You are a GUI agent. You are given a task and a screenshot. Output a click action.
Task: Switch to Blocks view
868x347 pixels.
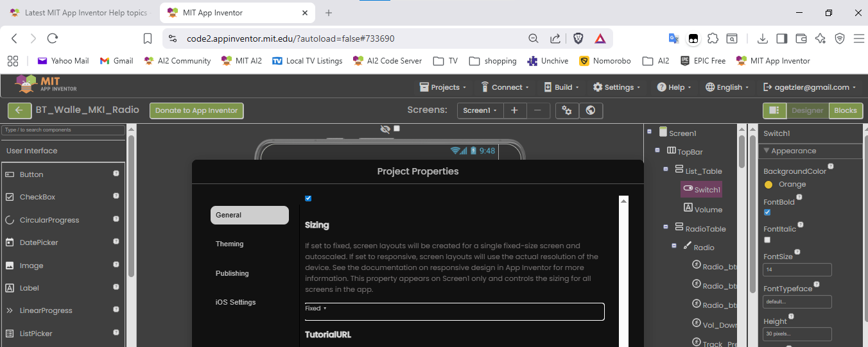(x=845, y=110)
